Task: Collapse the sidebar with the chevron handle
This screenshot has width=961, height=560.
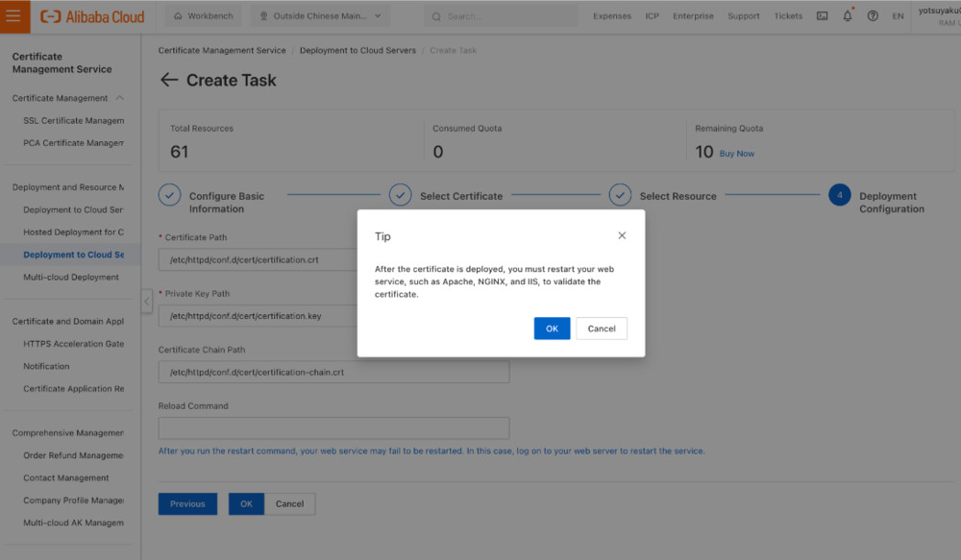Action: pos(146,301)
